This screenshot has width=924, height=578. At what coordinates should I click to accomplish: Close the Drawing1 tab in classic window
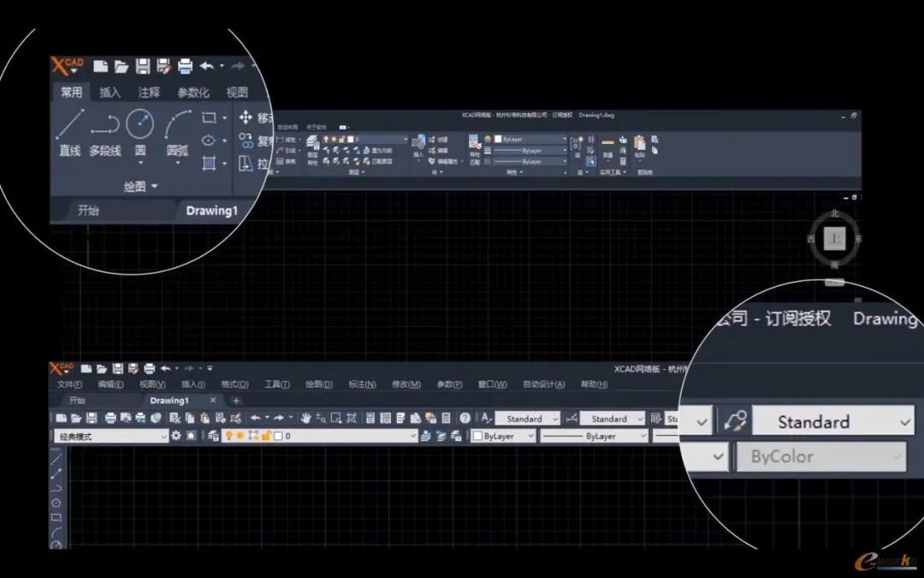pos(213,400)
